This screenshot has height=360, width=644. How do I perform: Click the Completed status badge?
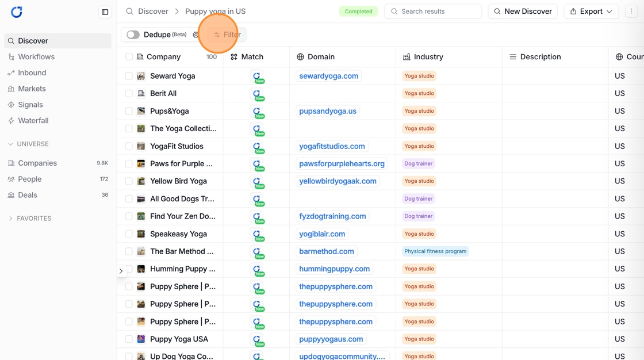359,12
